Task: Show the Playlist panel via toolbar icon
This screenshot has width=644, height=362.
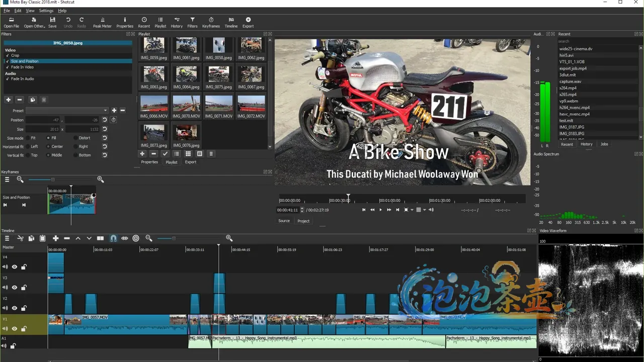Action: [160, 23]
